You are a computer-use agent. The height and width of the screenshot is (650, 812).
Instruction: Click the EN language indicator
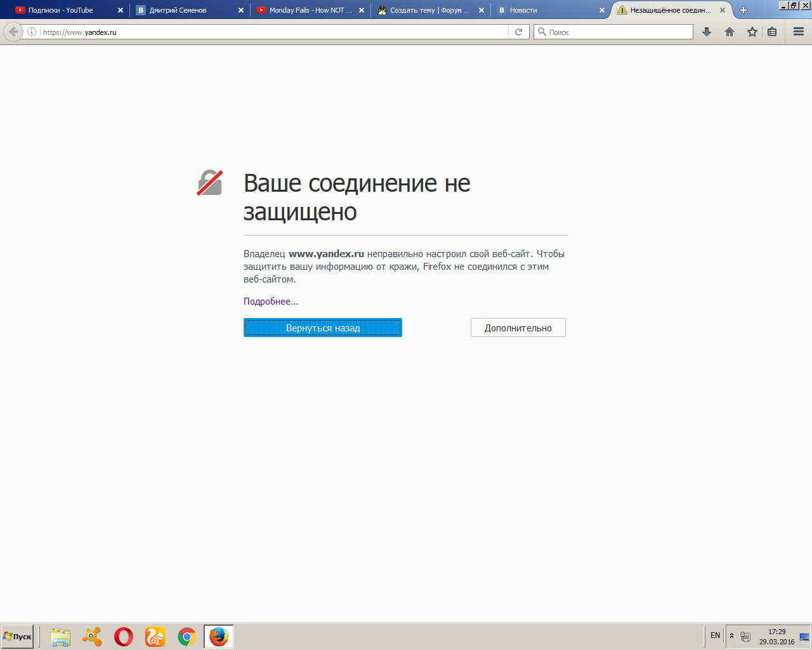pos(716,635)
